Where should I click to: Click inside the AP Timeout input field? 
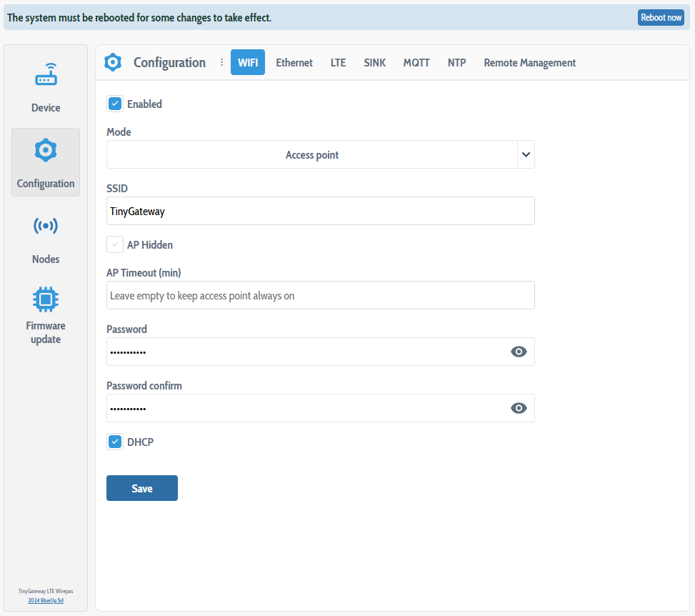click(320, 295)
